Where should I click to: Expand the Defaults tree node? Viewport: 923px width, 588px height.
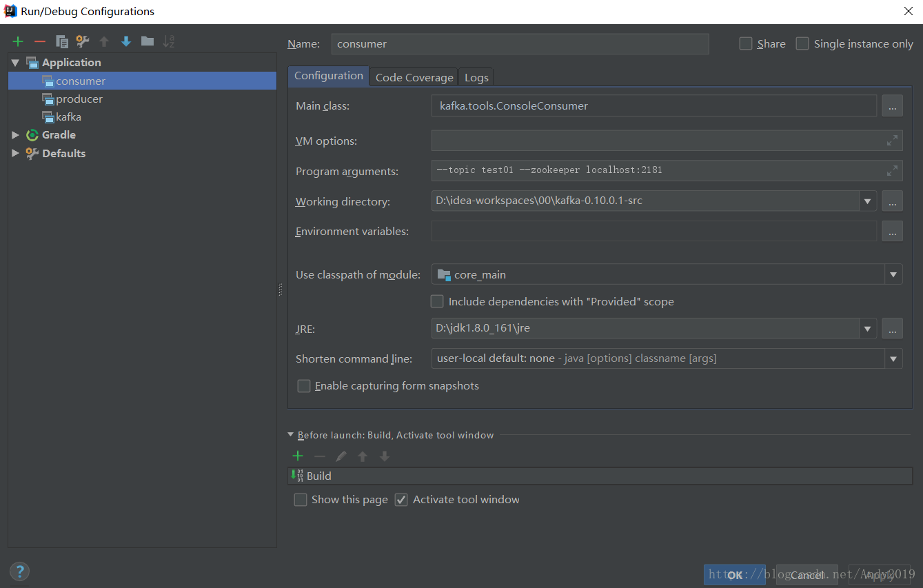pyautogui.click(x=15, y=153)
